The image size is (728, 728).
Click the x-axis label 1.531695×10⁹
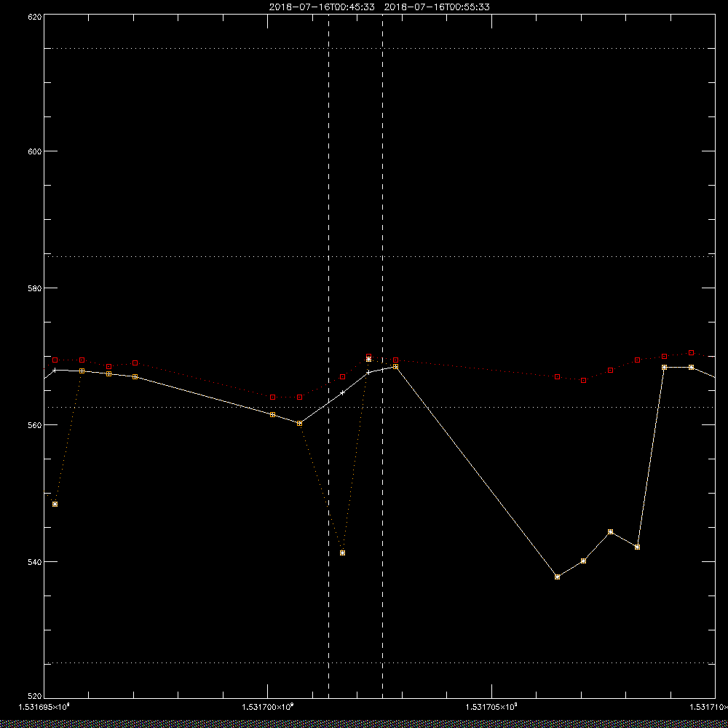pos(44,707)
